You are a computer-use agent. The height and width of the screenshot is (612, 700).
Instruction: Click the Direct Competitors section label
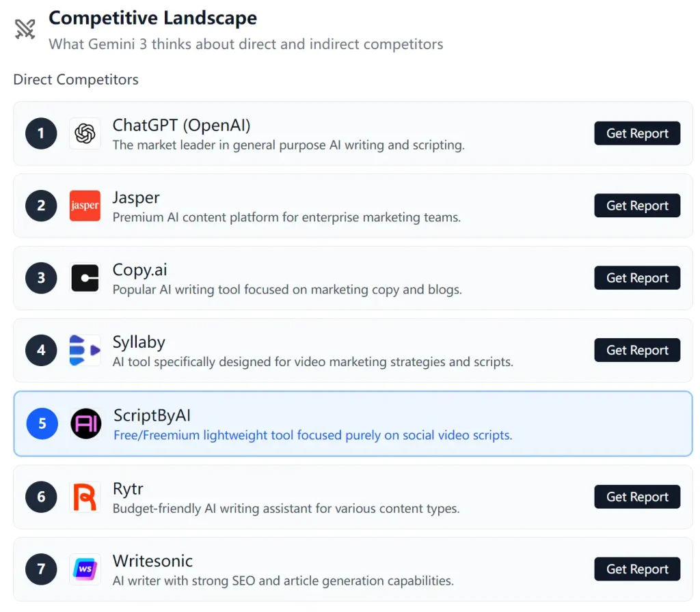coord(75,79)
